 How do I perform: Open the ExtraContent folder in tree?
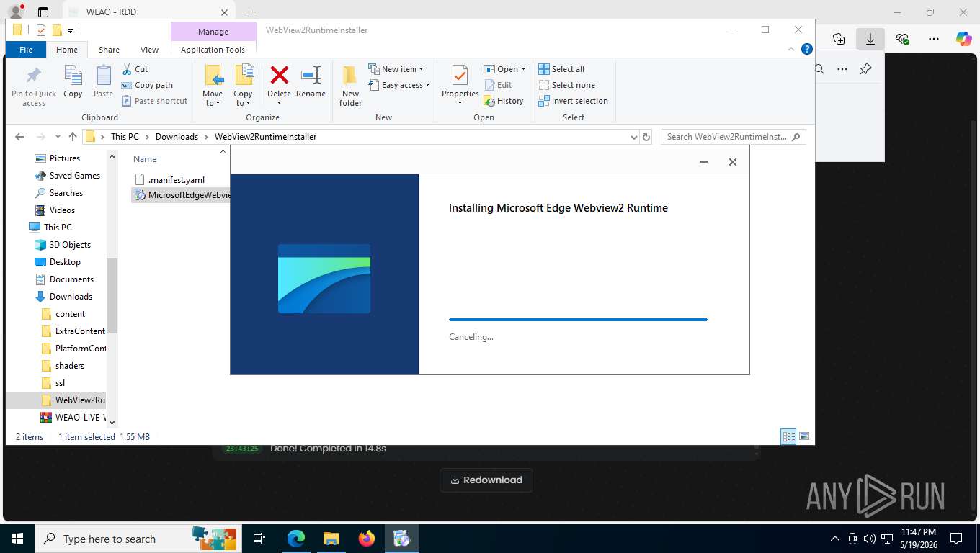pos(80,331)
